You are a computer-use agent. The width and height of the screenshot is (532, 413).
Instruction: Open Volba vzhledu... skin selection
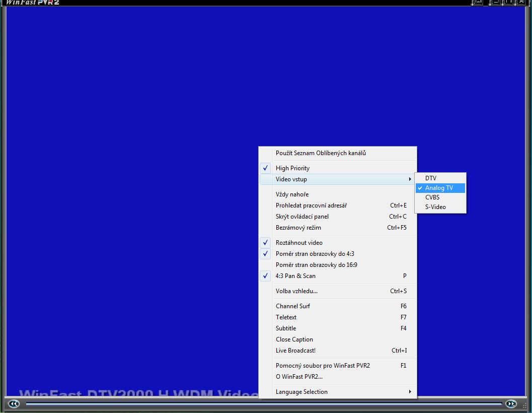click(x=296, y=291)
